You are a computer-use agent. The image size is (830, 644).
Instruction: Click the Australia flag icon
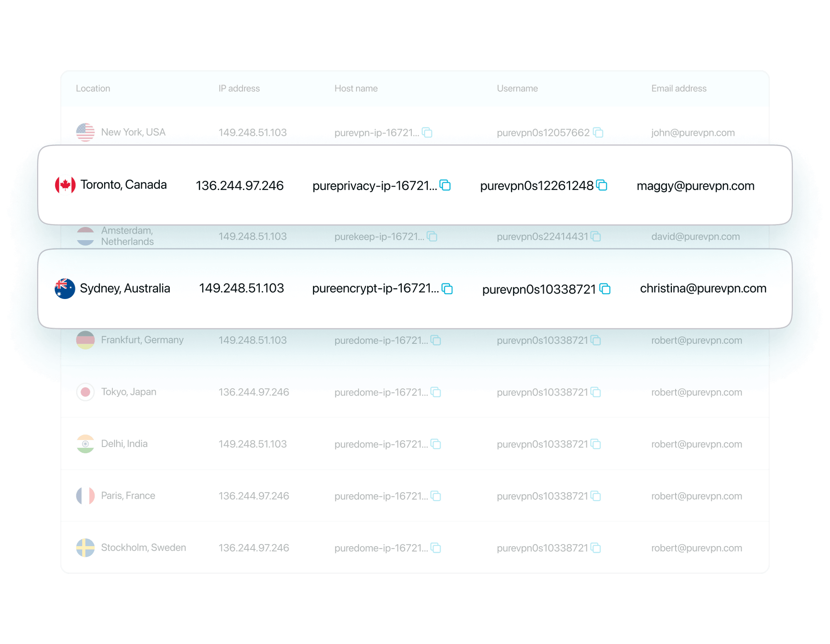click(65, 289)
